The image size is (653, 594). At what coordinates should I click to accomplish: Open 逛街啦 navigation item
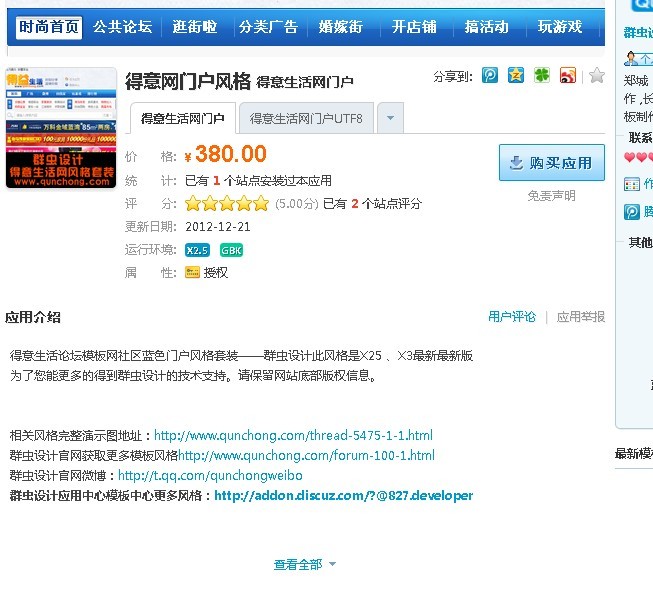tap(195, 27)
